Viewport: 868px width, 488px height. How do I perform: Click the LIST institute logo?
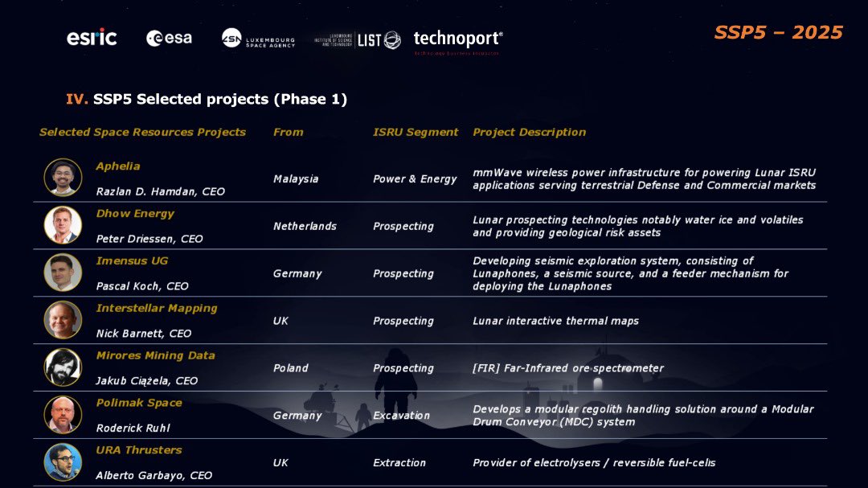coord(357,40)
